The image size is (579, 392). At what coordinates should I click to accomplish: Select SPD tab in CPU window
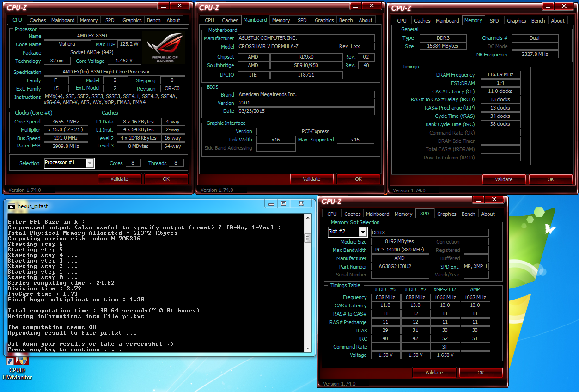tap(110, 20)
